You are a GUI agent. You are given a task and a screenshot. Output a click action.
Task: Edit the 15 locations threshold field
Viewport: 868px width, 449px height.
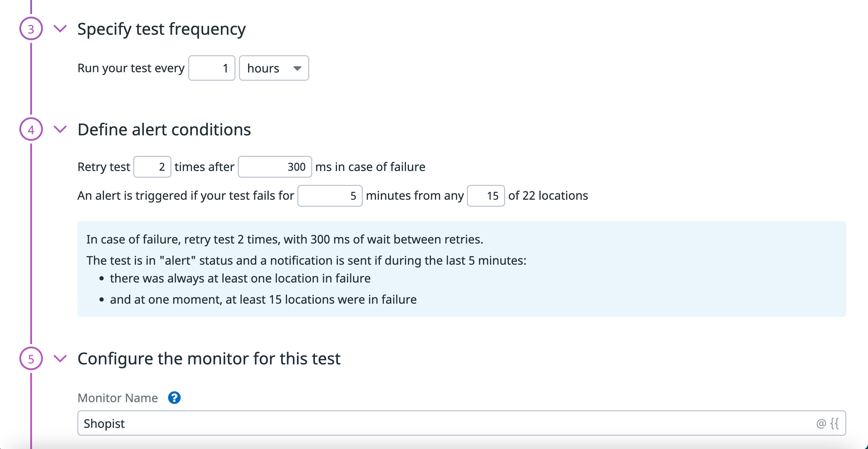(x=486, y=196)
